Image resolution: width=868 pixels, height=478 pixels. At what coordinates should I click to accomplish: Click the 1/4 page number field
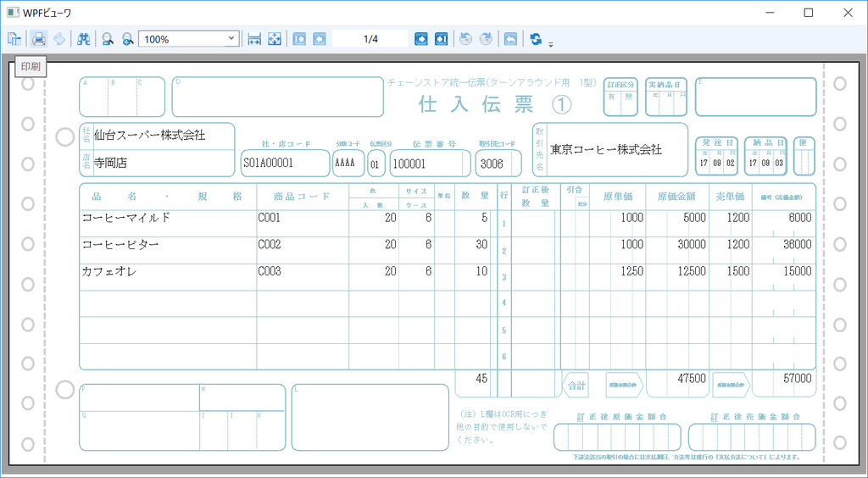(x=370, y=39)
